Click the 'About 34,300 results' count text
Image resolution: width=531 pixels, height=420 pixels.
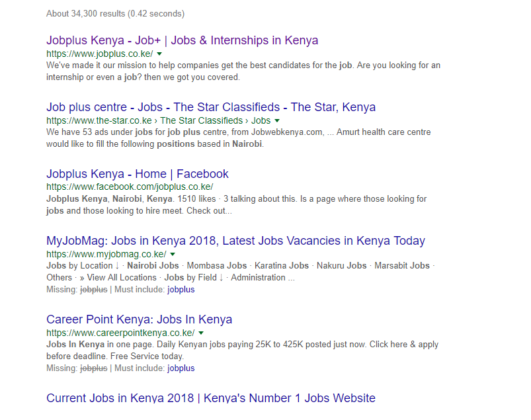pyautogui.click(x=116, y=13)
